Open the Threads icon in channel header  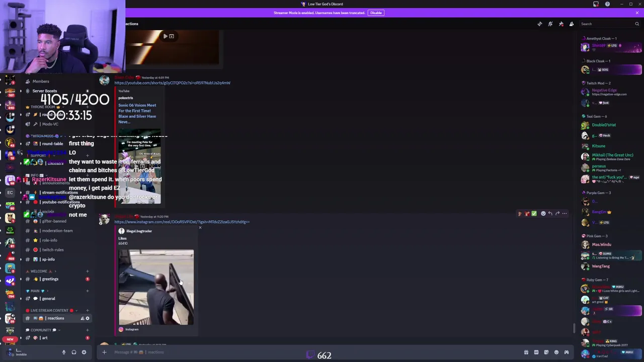point(540,24)
